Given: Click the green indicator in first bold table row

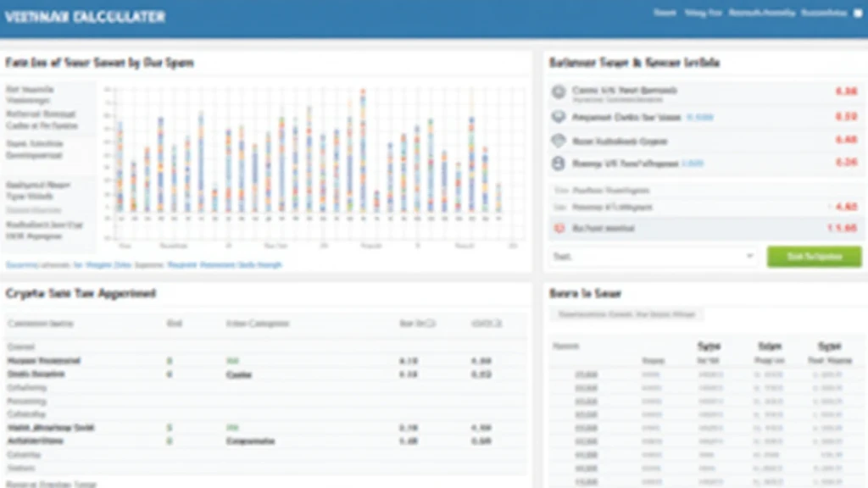Looking at the screenshot, I should pyautogui.click(x=170, y=360).
